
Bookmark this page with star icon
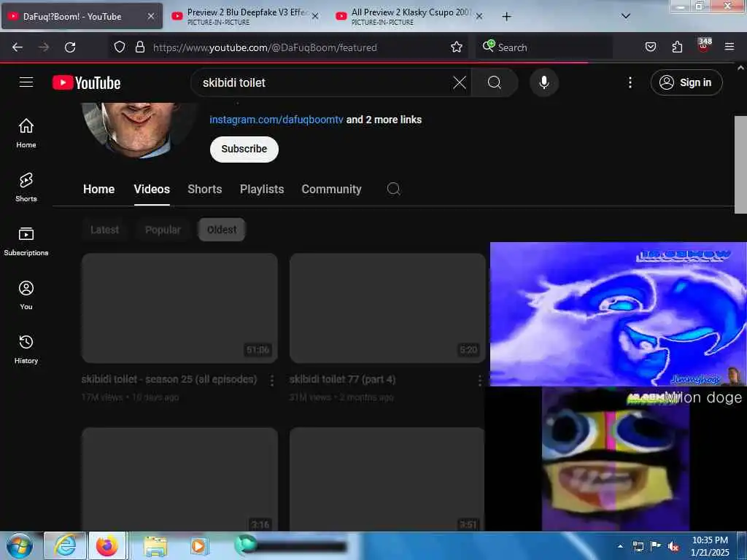click(457, 47)
